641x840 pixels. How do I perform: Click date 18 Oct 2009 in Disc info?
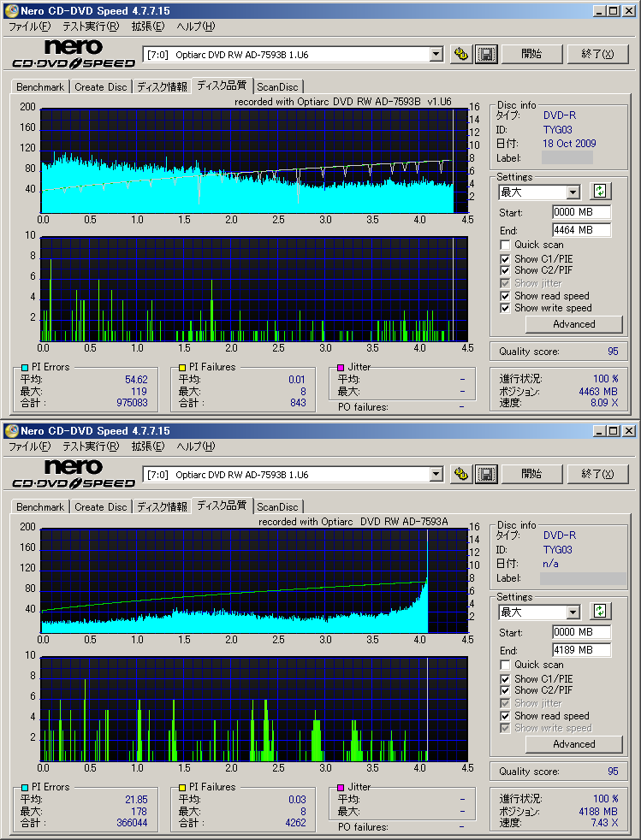(x=569, y=144)
